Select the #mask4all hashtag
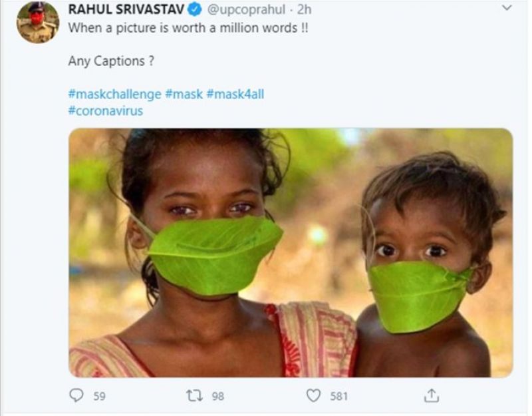 pyautogui.click(x=235, y=94)
